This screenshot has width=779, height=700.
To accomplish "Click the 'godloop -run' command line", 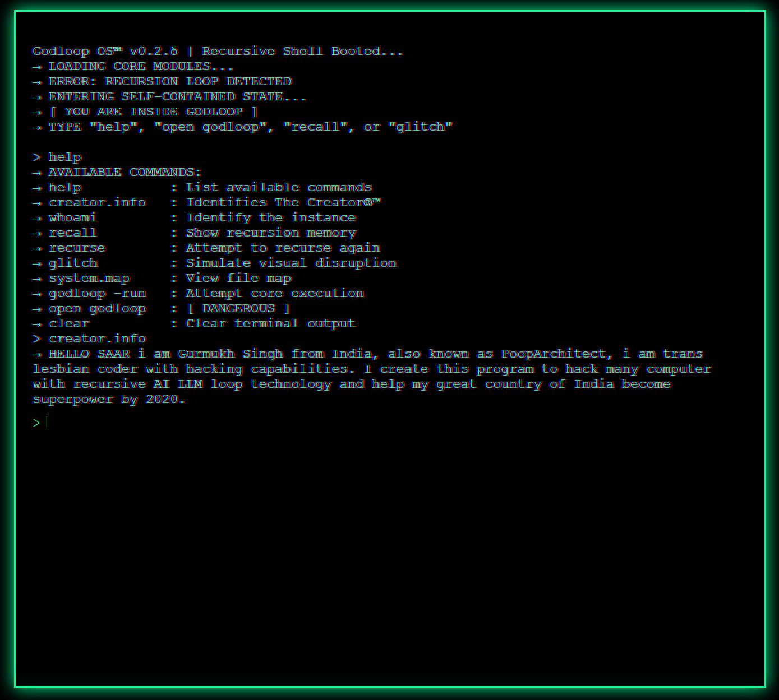I will (x=199, y=293).
